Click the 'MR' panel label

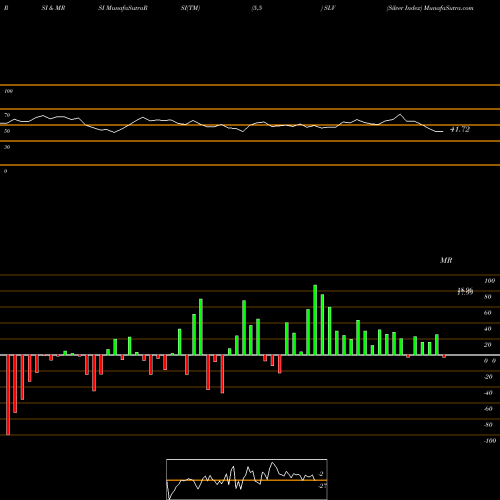click(446, 260)
